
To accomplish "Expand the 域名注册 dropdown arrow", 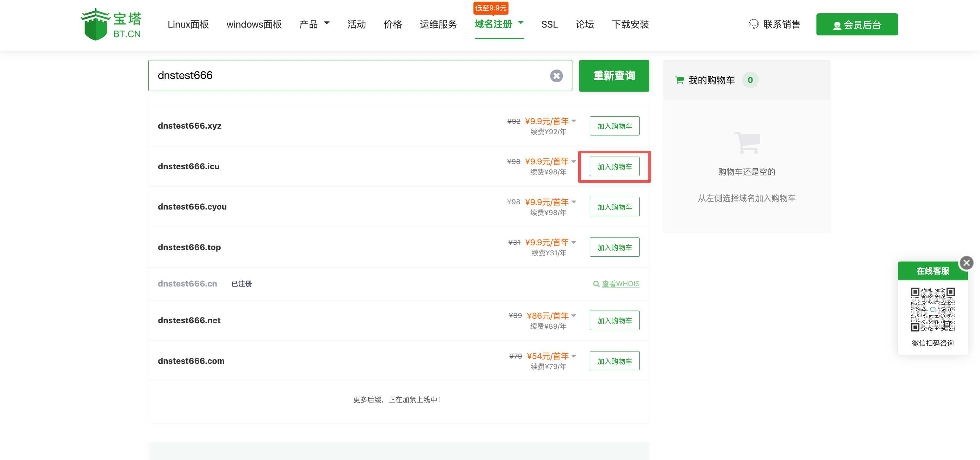I will [521, 22].
